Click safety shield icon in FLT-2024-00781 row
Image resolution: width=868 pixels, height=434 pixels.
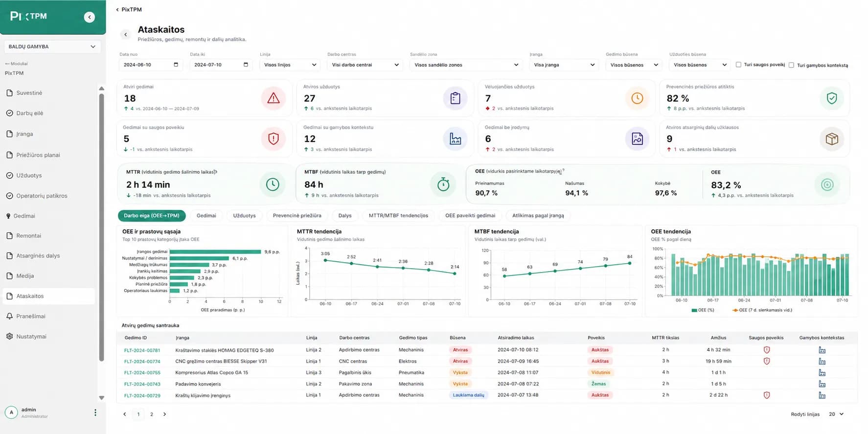[x=767, y=350]
